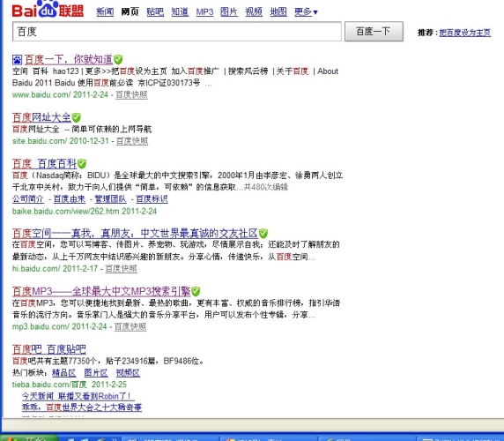Switch to the 图片 search tab
504x441 pixels.
[x=229, y=11]
